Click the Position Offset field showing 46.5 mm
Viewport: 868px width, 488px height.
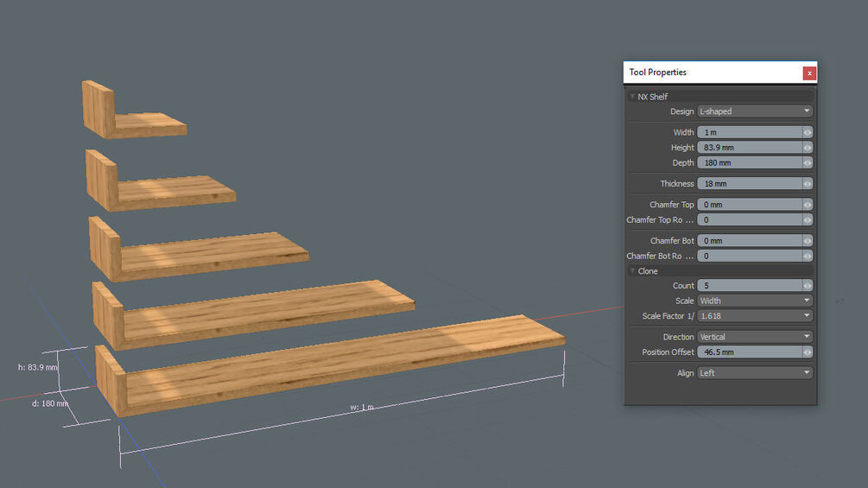click(x=750, y=352)
